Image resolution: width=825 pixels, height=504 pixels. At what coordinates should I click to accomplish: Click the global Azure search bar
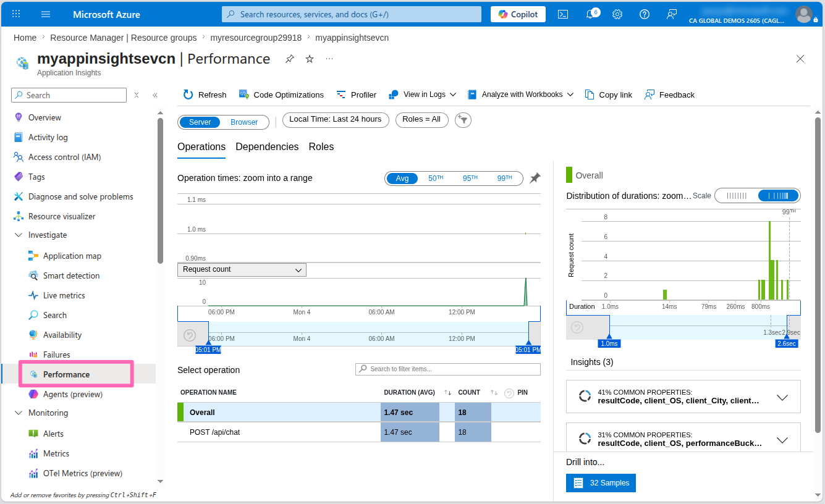(352, 14)
